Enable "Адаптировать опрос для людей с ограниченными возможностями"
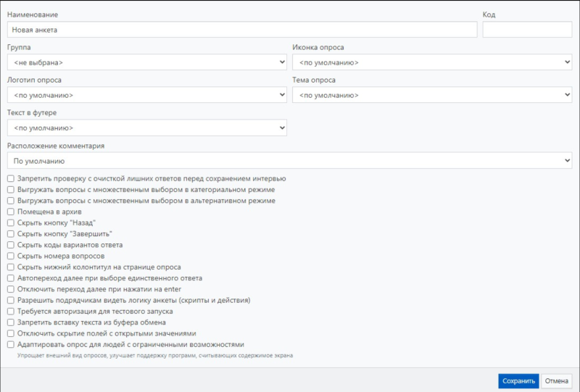Viewport: 580px width, 392px height. point(11,345)
